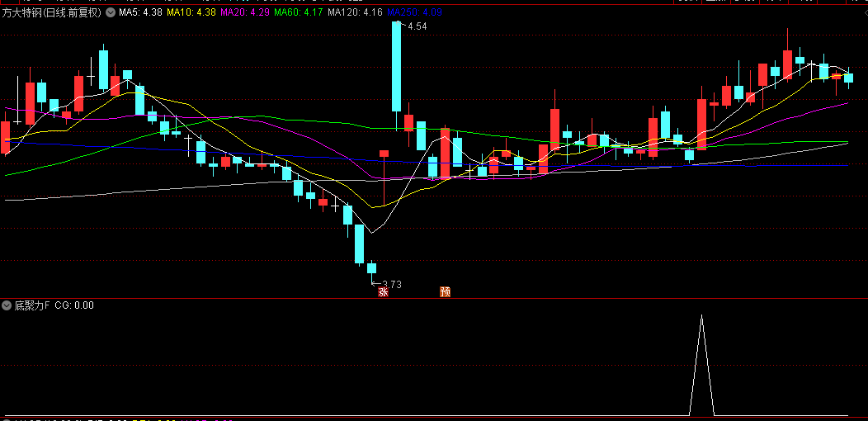
Task: Click the peak of the 底聚力F spike
Action: (701, 315)
